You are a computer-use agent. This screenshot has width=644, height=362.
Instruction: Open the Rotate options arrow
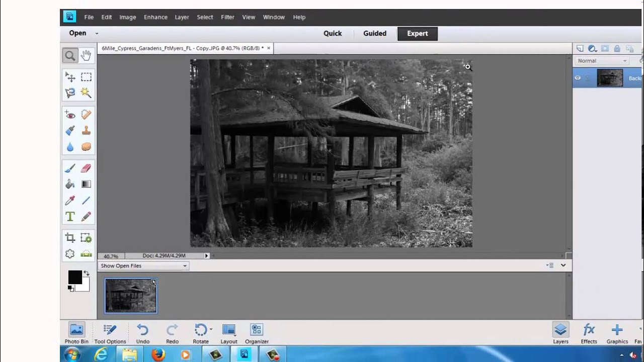tap(211, 329)
